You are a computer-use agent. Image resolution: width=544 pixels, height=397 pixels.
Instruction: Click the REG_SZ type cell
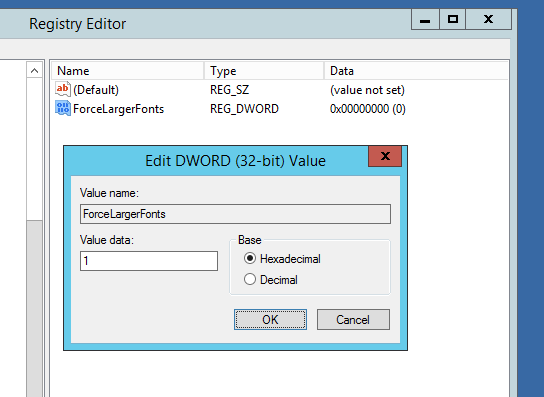pyautogui.click(x=229, y=90)
